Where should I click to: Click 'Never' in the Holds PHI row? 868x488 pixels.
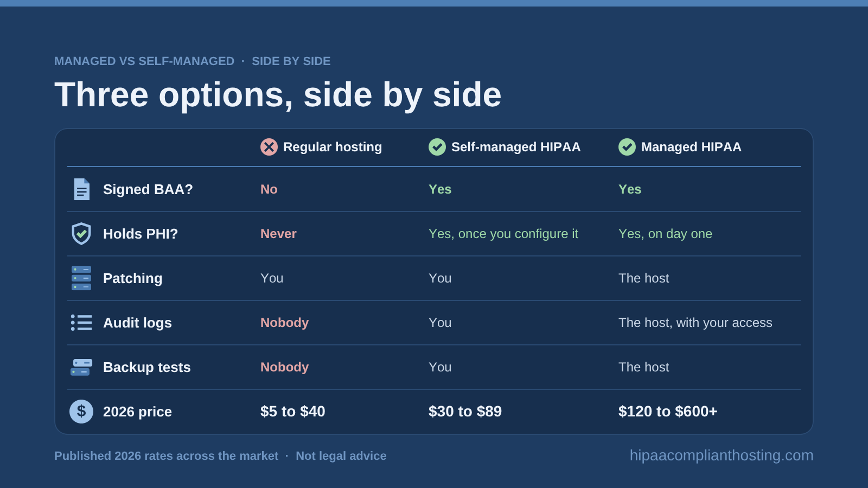pos(278,234)
